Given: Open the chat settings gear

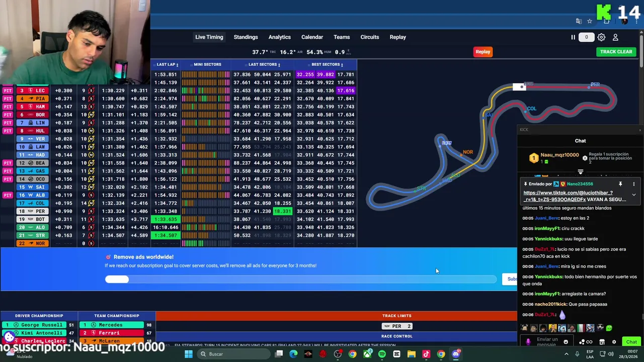Looking at the screenshot, I should tap(614, 342).
